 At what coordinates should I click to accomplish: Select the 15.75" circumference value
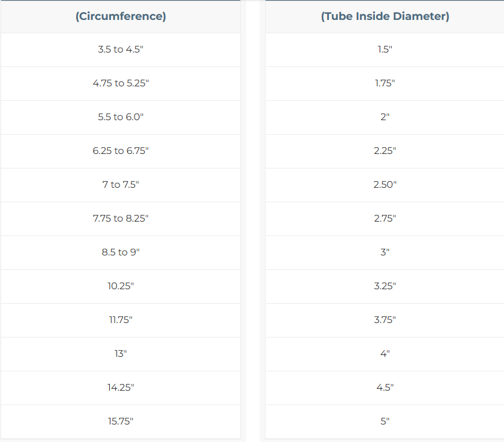coord(121,421)
